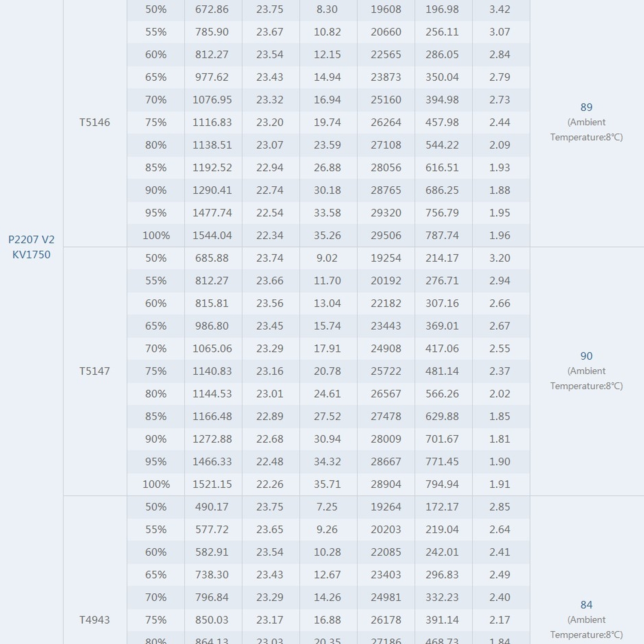Click the P2207 V2 KV1750 motor label
The image size is (644, 644).
coord(31,247)
